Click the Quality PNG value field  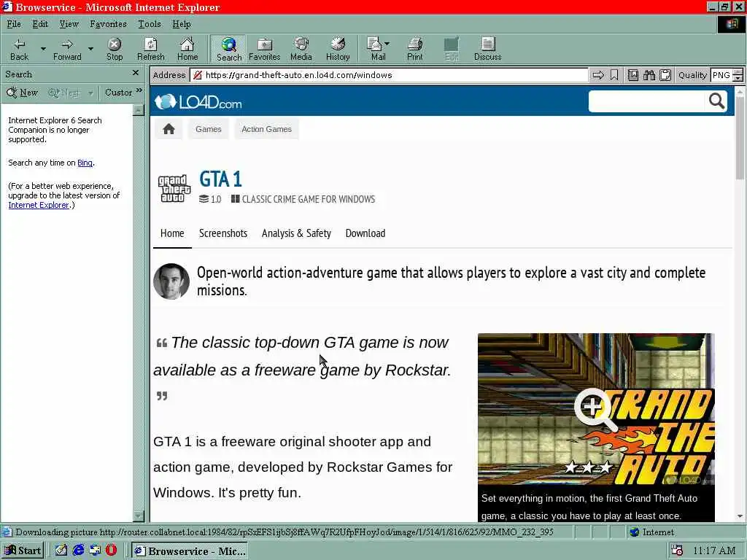[721, 75]
